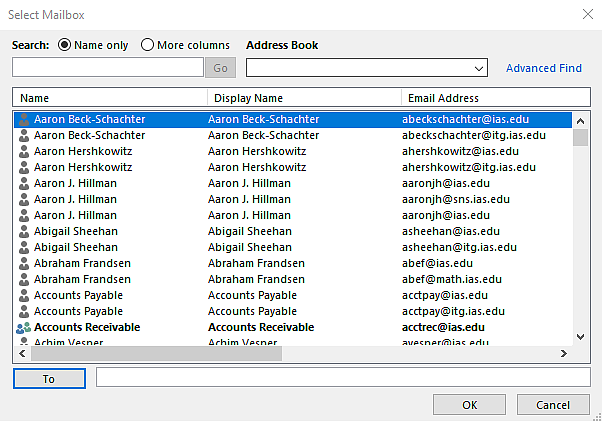The height and width of the screenshot is (422, 602).
Task: Click the contact icon for abef@math.ias.edu row
Action: click(24, 279)
